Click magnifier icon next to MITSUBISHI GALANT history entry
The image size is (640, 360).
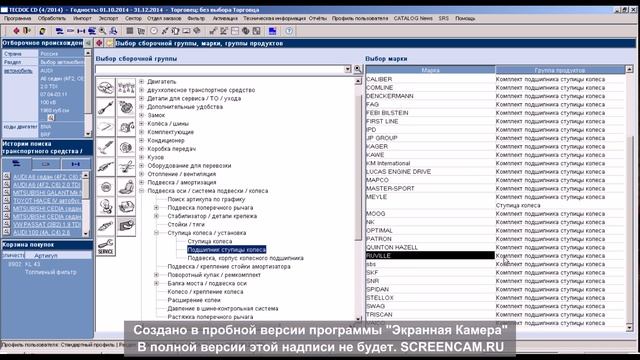click(7, 192)
